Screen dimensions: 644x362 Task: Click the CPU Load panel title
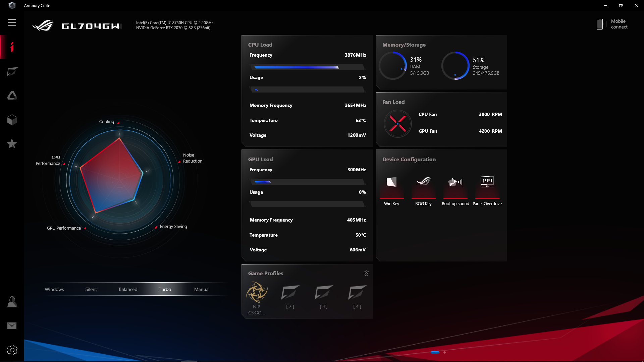pyautogui.click(x=260, y=45)
